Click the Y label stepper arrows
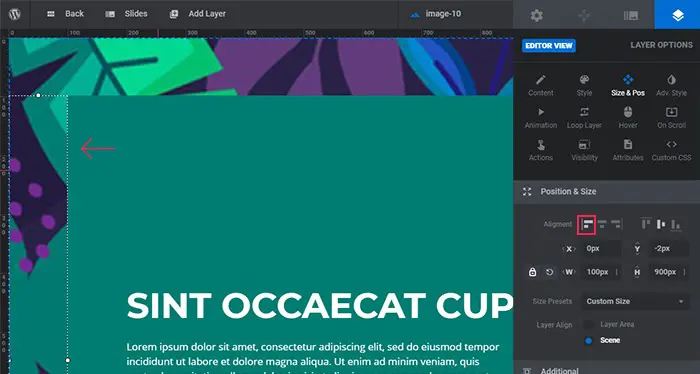The height and width of the screenshot is (374, 700). point(637,249)
